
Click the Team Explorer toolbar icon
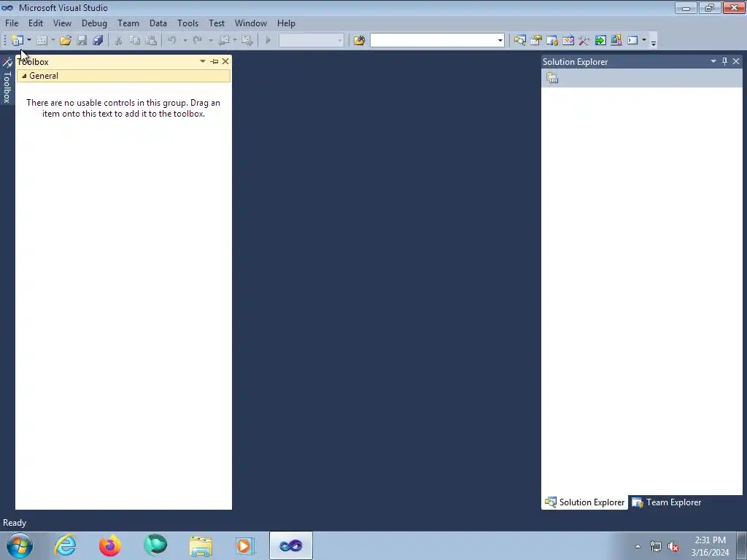click(552, 41)
